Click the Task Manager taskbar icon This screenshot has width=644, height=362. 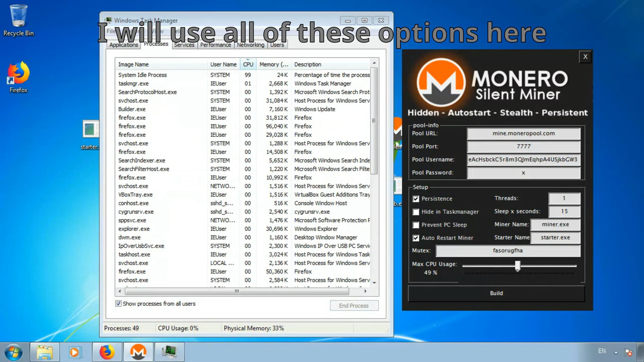pos(169,352)
